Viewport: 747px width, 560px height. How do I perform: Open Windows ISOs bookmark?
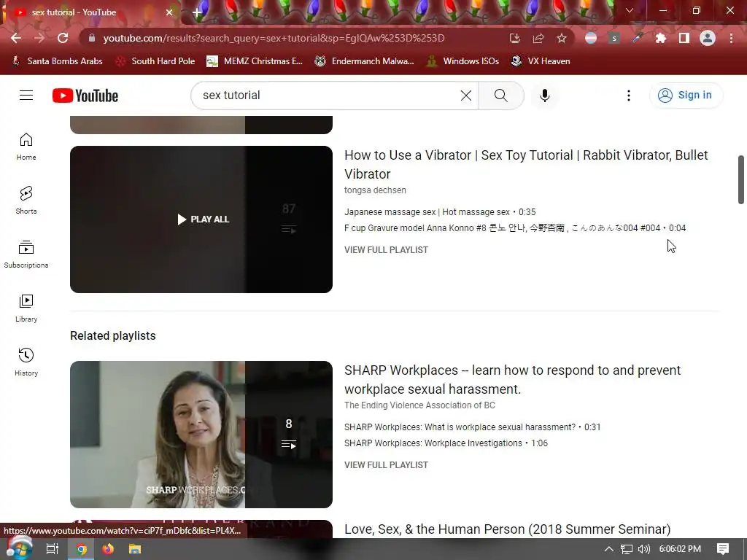pyautogui.click(x=462, y=61)
